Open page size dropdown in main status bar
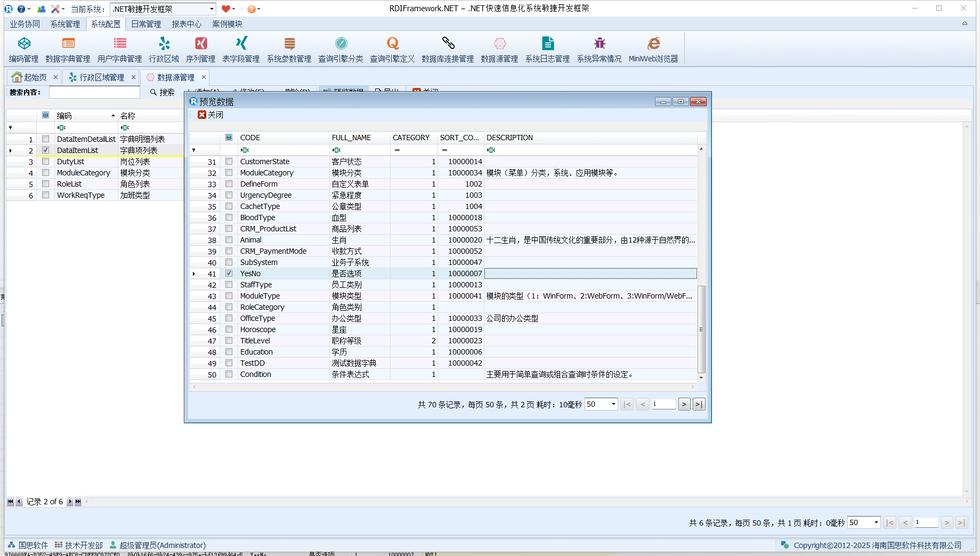The width and height of the screenshot is (980, 556). click(876, 522)
